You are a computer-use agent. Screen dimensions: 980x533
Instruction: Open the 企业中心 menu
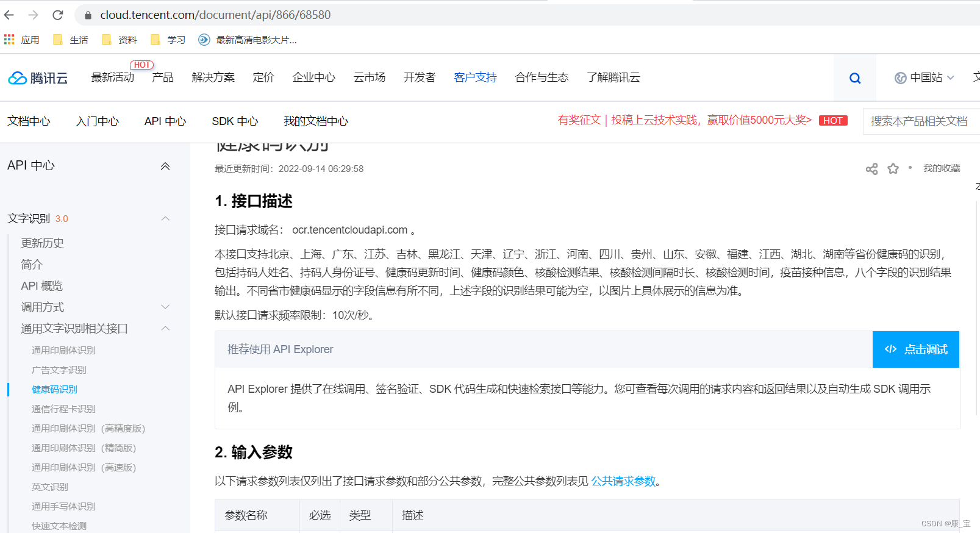(x=314, y=77)
